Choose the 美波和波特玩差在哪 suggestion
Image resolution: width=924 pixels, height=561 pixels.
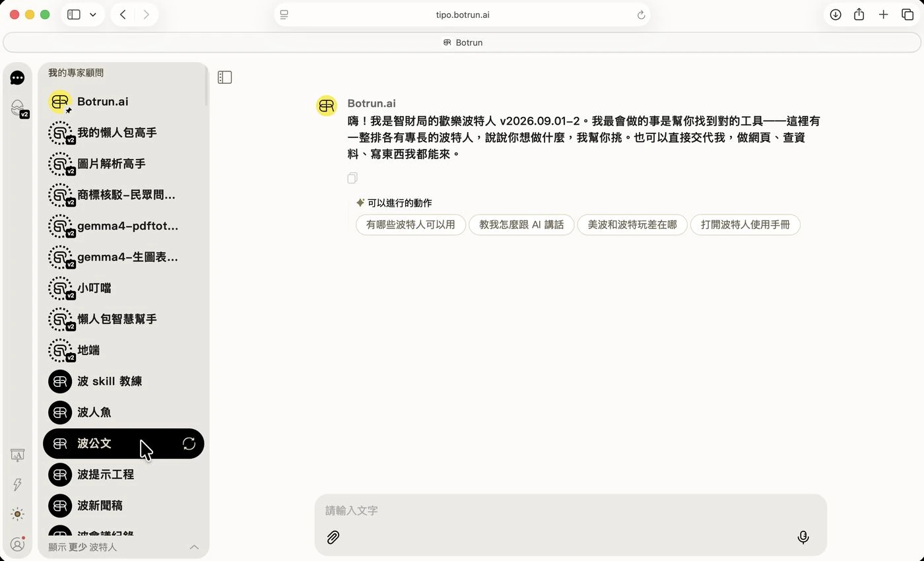pyautogui.click(x=632, y=224)
